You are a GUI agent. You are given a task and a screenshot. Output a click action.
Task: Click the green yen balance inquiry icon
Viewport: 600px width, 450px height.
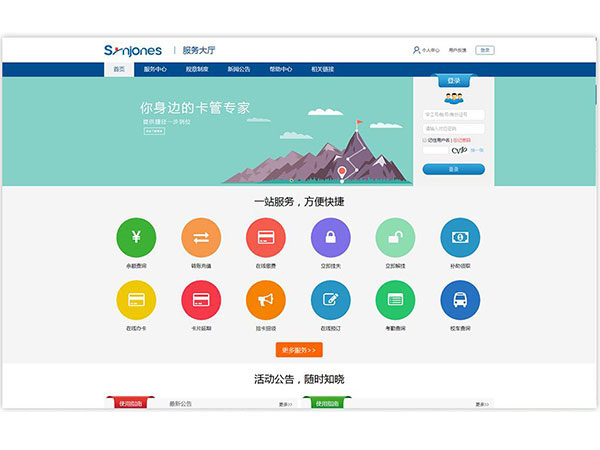[136, 237]
